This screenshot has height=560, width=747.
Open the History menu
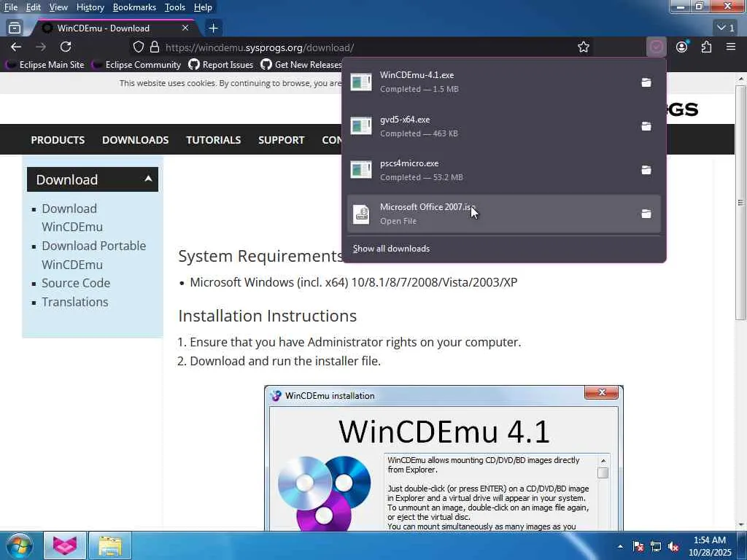tap(90, 7)
